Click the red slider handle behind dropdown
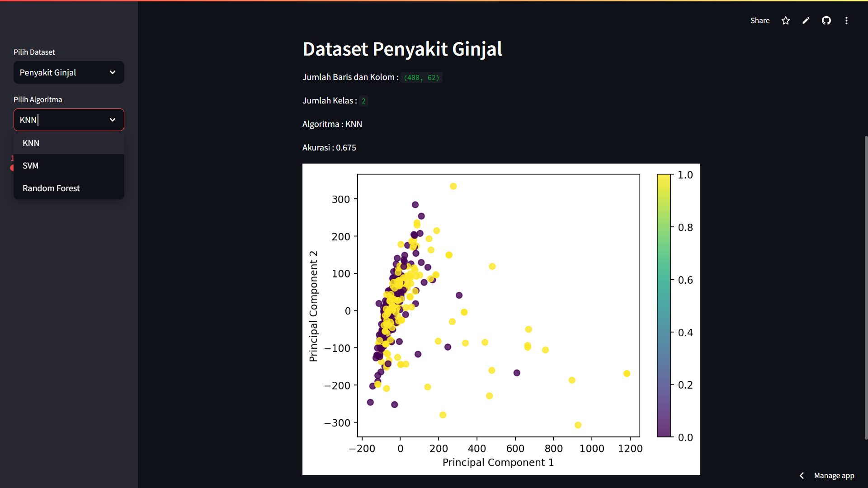This screenshot has height=488, width=868. tap(12, 168)
